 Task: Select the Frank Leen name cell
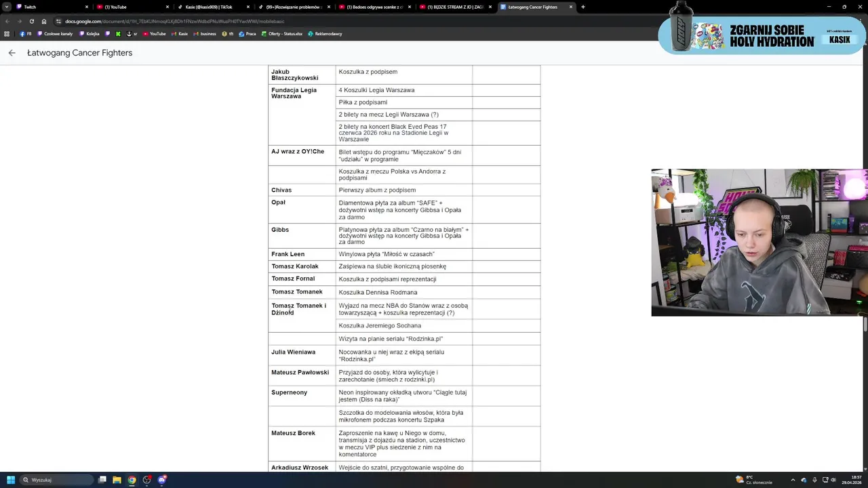(302, 254)
